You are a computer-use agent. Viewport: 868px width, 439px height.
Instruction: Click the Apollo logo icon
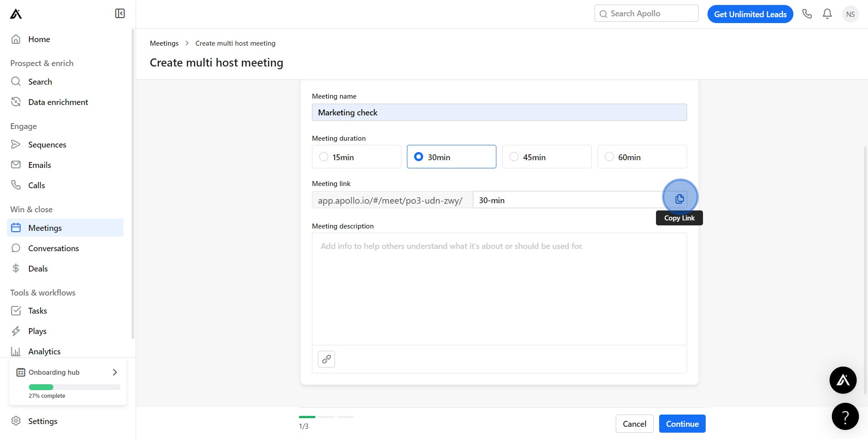click(16, 14)
